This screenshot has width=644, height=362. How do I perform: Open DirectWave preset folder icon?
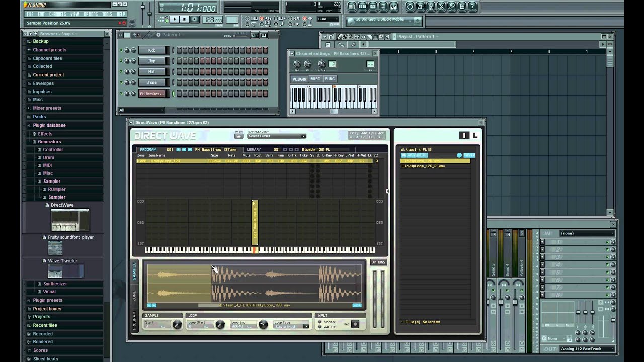point(238,136)
